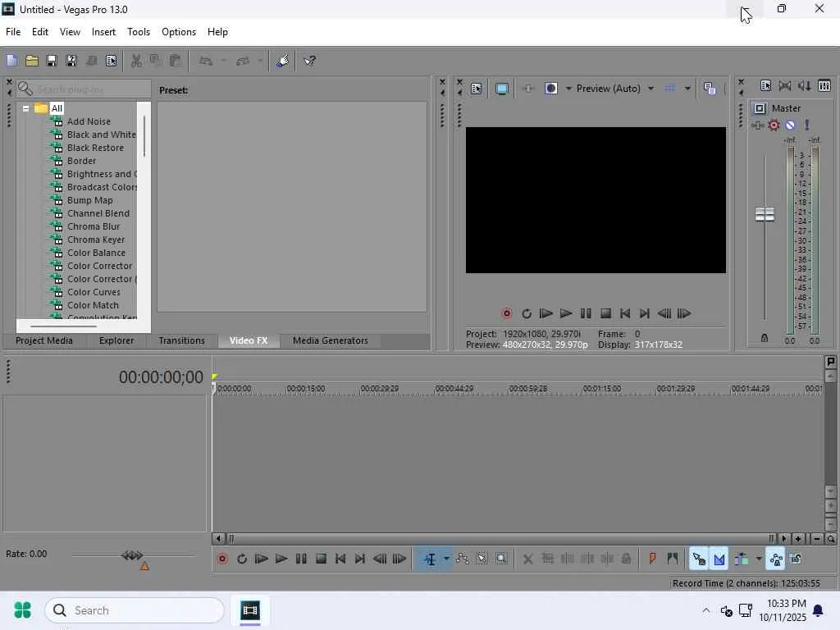Insert a region with the region icon
This screenshot has width=840, height=630.
click(673, 559)
